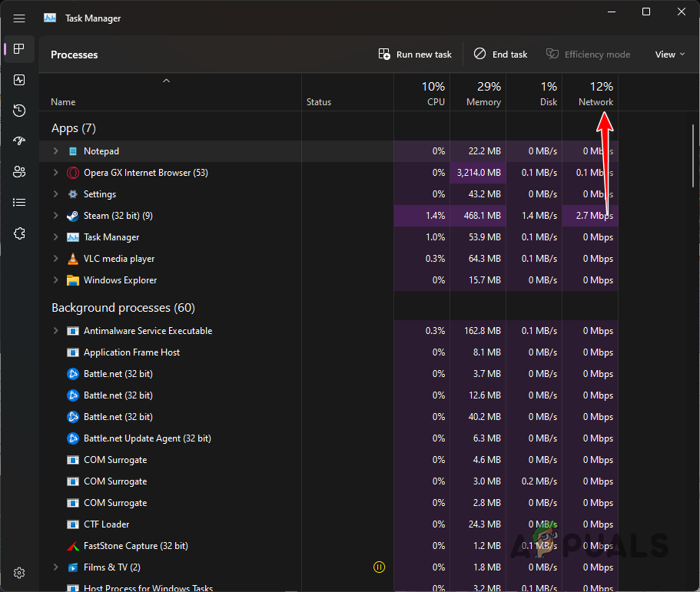The image size is (700, 592).
Task: Click the pause indicator on Films & TV
Action: (x=379, y=567)
